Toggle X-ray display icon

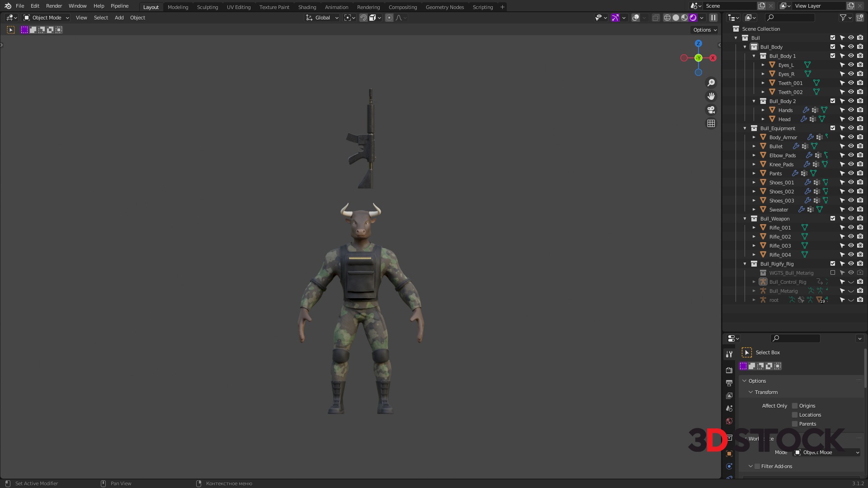(656, 18)
